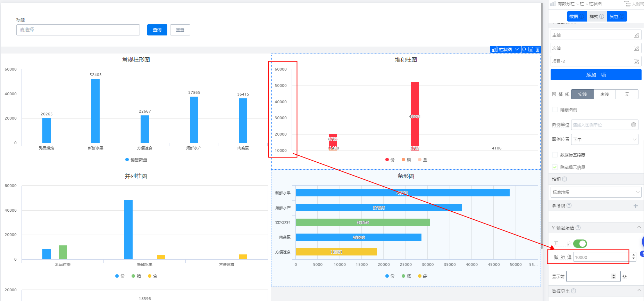
Task: Click the yellow 18561 bar in 条形图
Action: pyautogui.click(x=336, y=252)
